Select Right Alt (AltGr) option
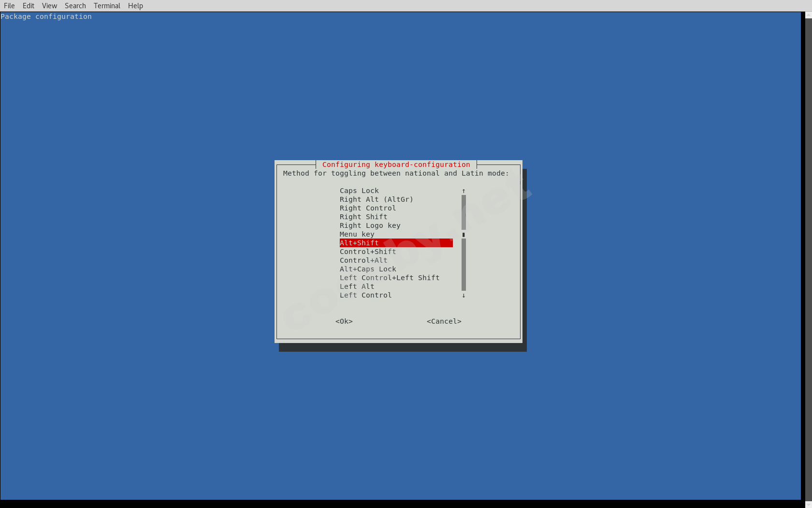The width and height of the screenshot is (812, 508). (376, 199)
